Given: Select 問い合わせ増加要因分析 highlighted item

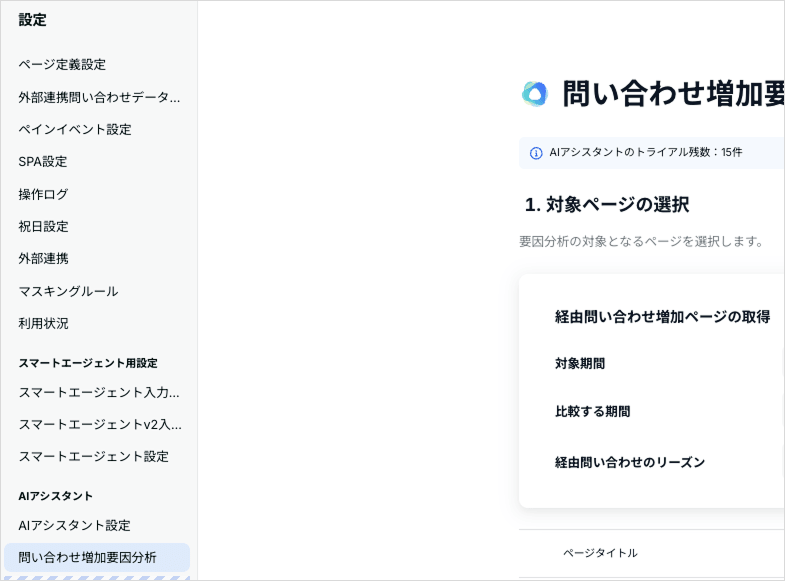Looking at the screenshot, I should (x=97, y=557).
